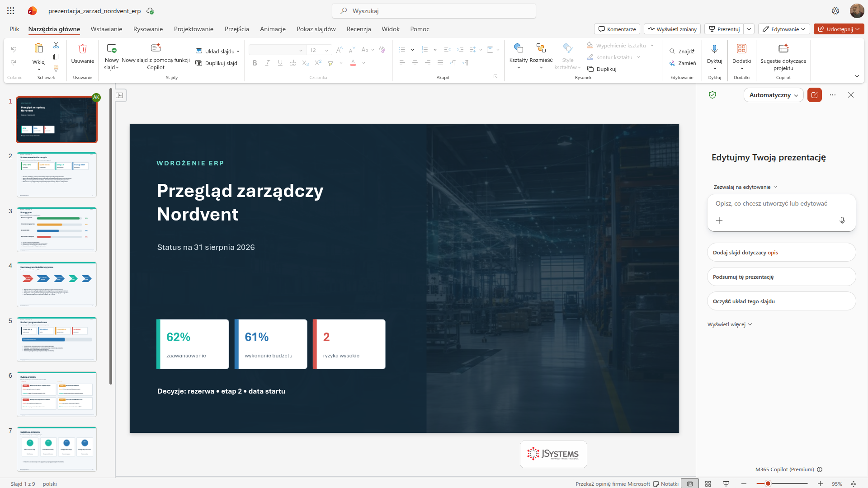Toggle italic formatting
Image resolution: width=868 pixels, height=488 pixels.
coord(268,63)
